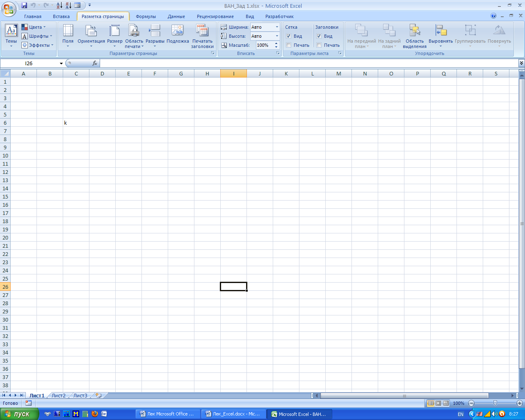Click the 100% zoom level in the status bar
Viewport: 525px width, 420px height.
click(x=459, y=403)
